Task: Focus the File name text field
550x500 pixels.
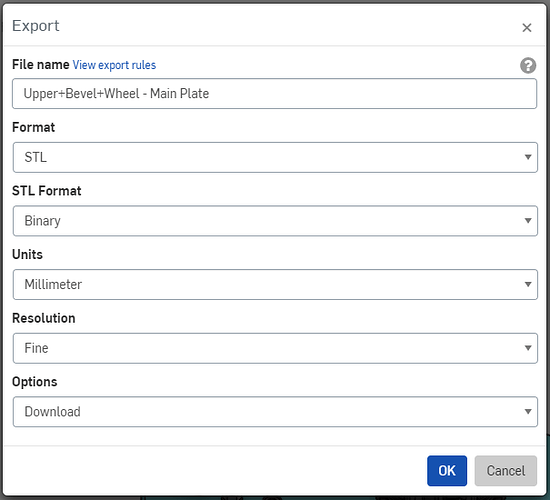Action: (x=274, y=94)
